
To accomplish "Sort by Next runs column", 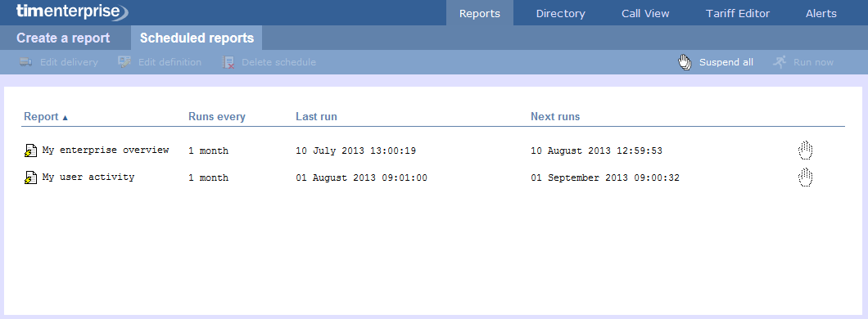I will pos(555,117).
